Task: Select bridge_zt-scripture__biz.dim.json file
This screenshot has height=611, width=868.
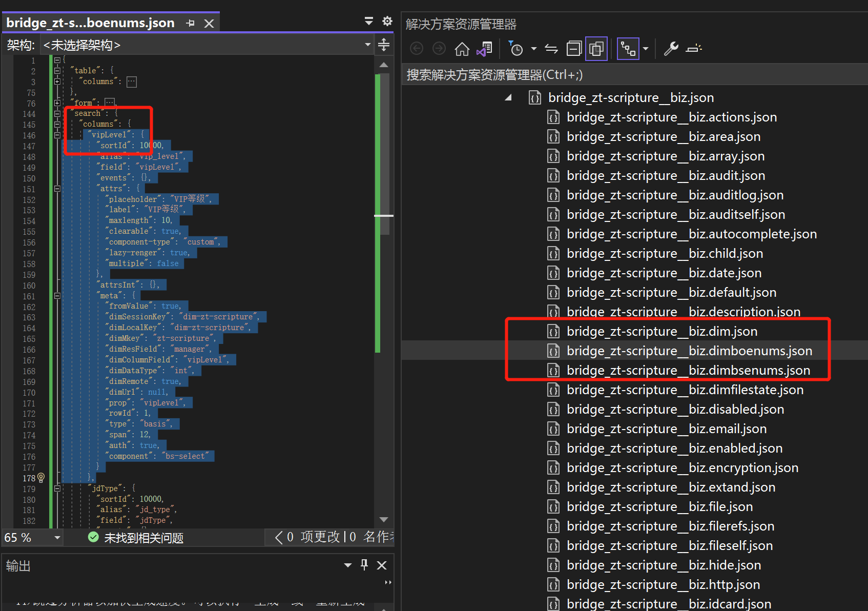Action: tap(662, 331)
